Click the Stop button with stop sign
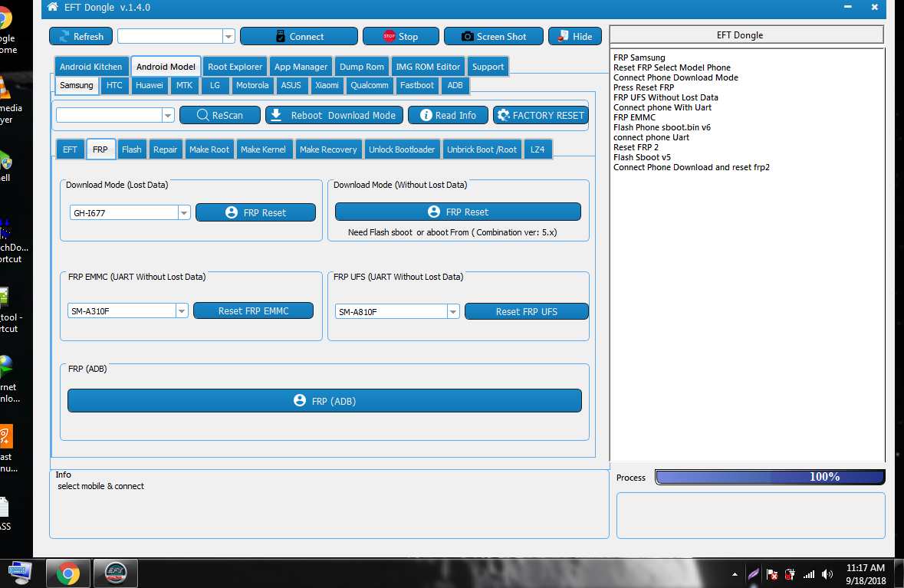The width and height of the screenshot is (904, 588). (401, 36)
